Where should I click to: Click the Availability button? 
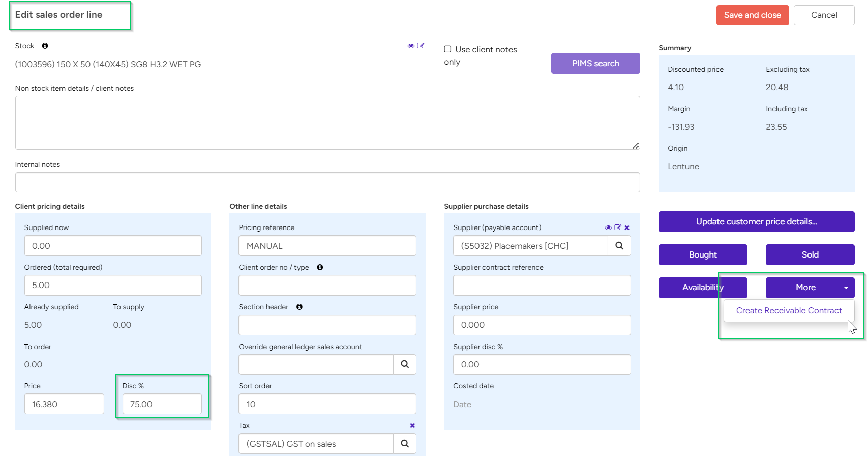point(703,288)
